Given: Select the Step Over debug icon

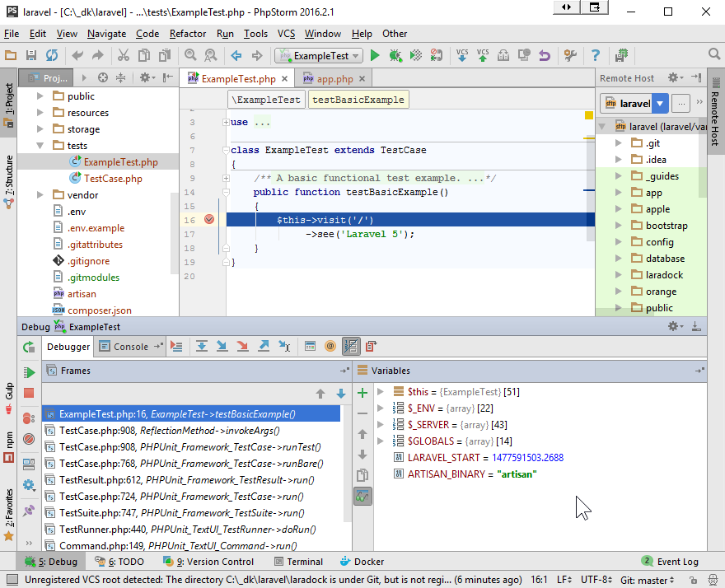Looking at the screenshot, I should [202, 346].
